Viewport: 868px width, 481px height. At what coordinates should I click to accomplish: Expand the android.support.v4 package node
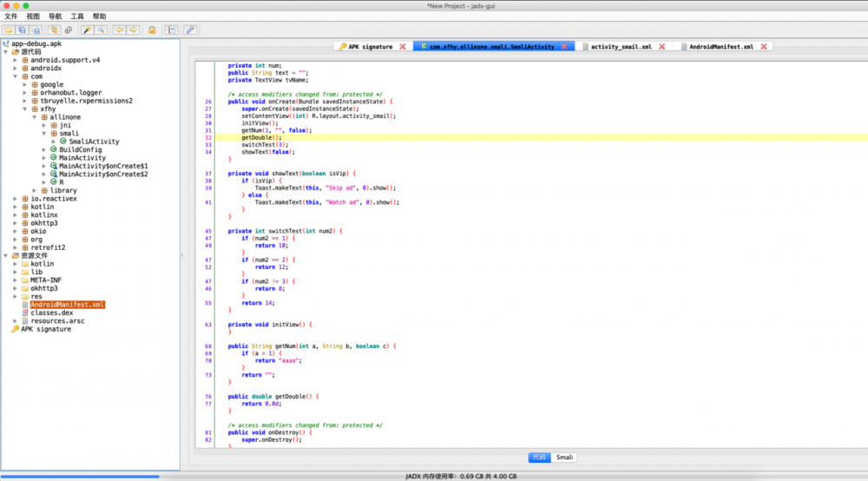click(16, 60)
